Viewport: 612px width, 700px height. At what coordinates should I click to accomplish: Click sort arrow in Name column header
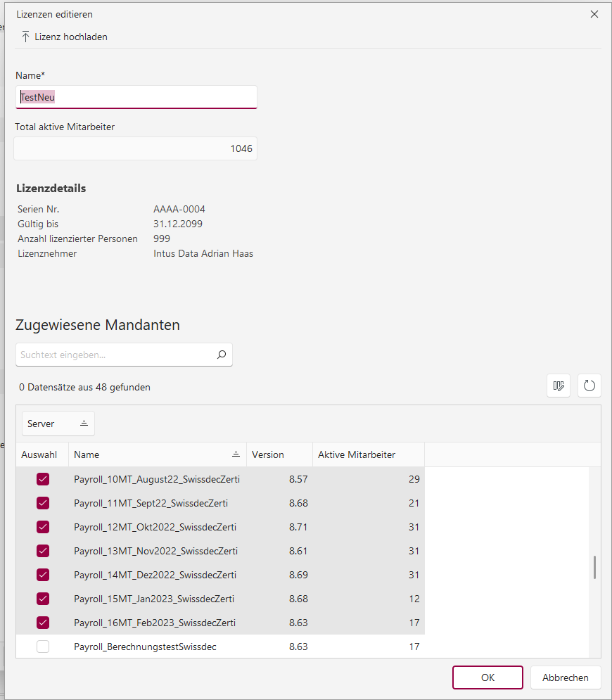click(236, 454)
